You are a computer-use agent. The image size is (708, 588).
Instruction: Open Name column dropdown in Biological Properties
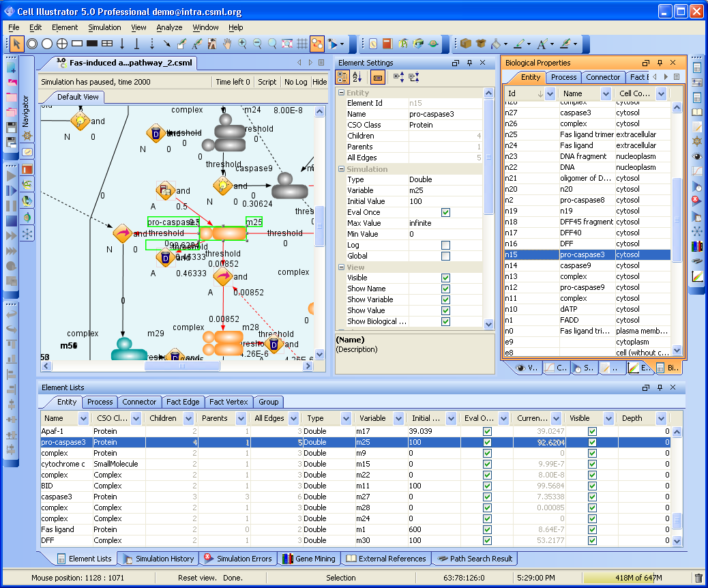point(606,93)
